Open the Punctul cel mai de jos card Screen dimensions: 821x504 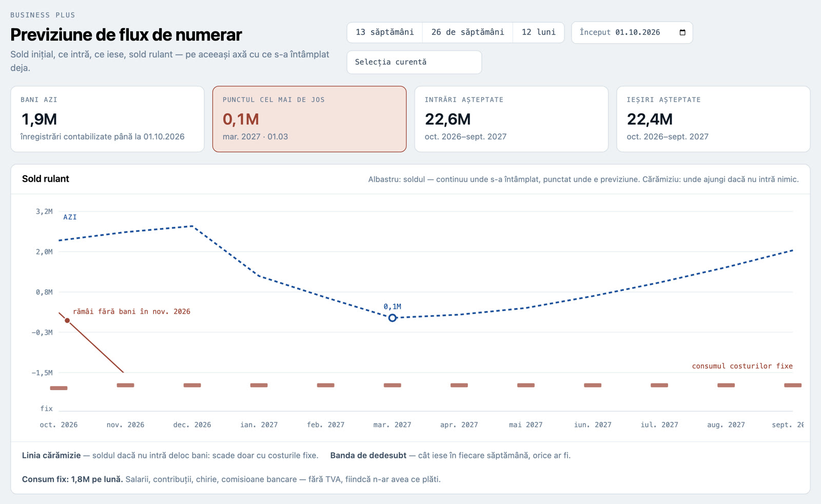(x=309, y=119)
